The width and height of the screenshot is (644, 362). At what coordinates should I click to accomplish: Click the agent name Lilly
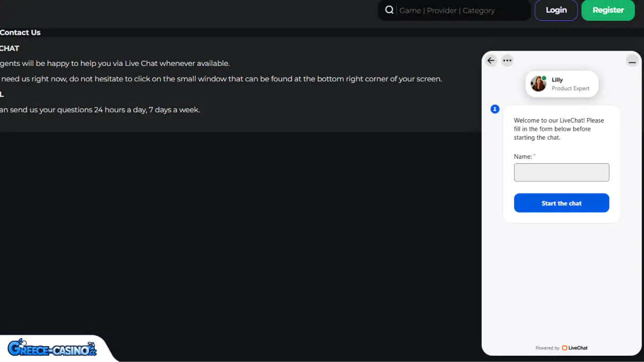click(x=557, y=80)
